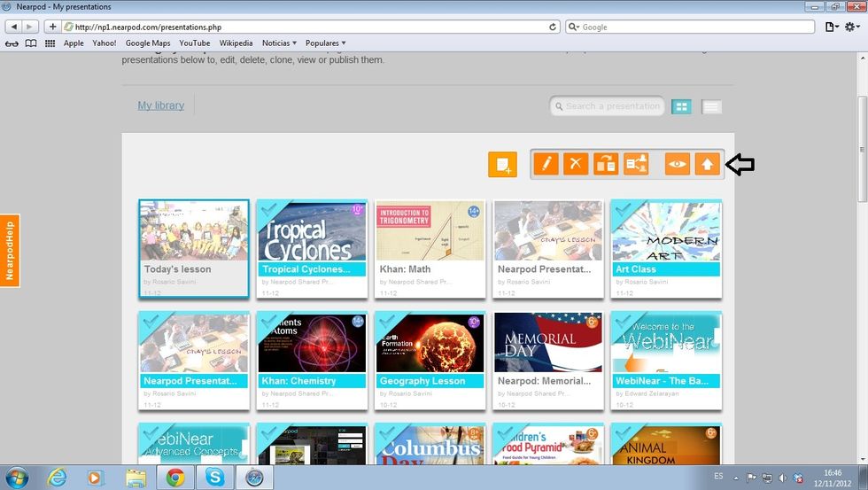The image size is (868, 490).
Task: Open Internet Explorer from the taskbar
Action: pos(57,478)
